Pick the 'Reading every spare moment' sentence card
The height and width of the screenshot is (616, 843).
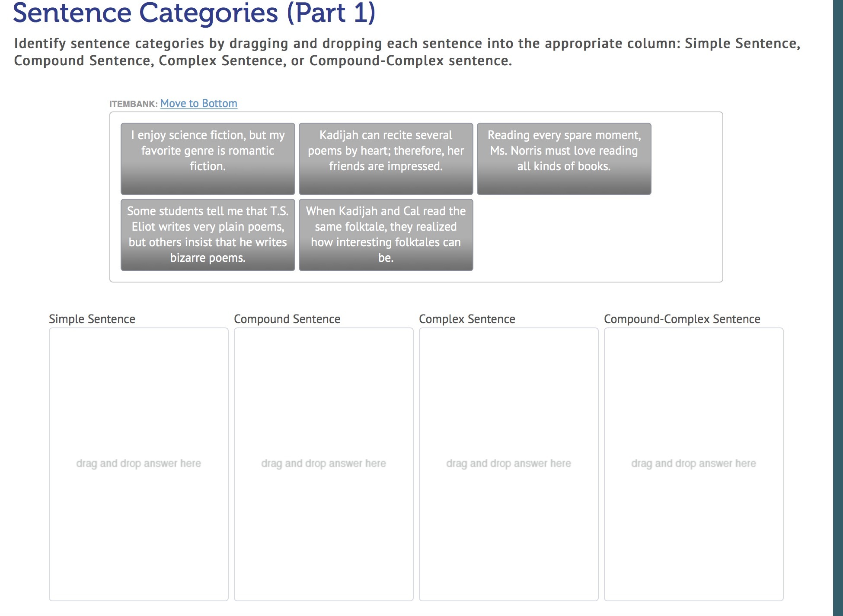coord(564,159)
